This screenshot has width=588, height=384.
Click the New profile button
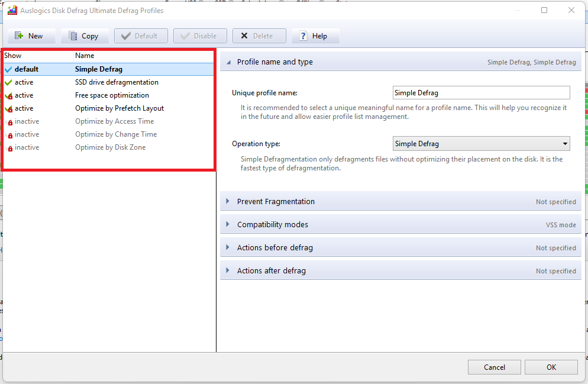pyautogui.click(x=31, y=36)
